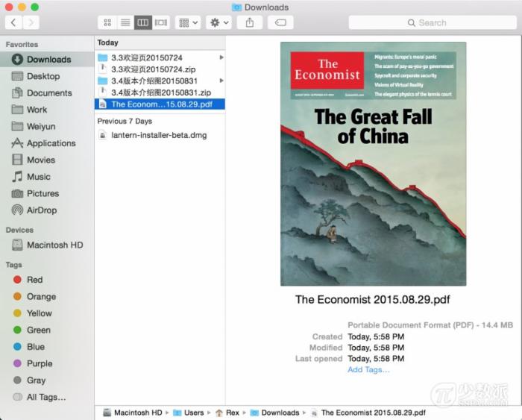
Task: Filter by the Gray tag
Action: pyautogui.click(x=47, y=380)
